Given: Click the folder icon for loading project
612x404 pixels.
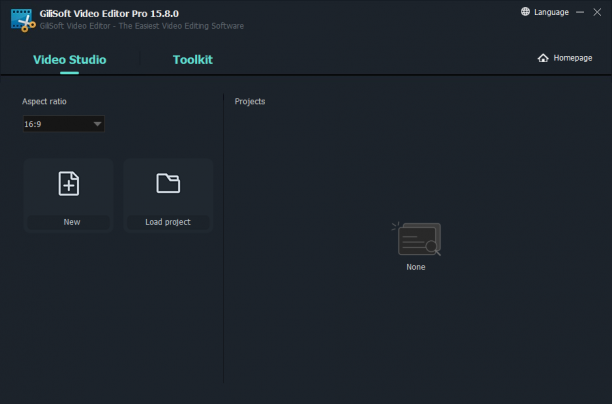Looking at the screenshot, I should [168, 183].
